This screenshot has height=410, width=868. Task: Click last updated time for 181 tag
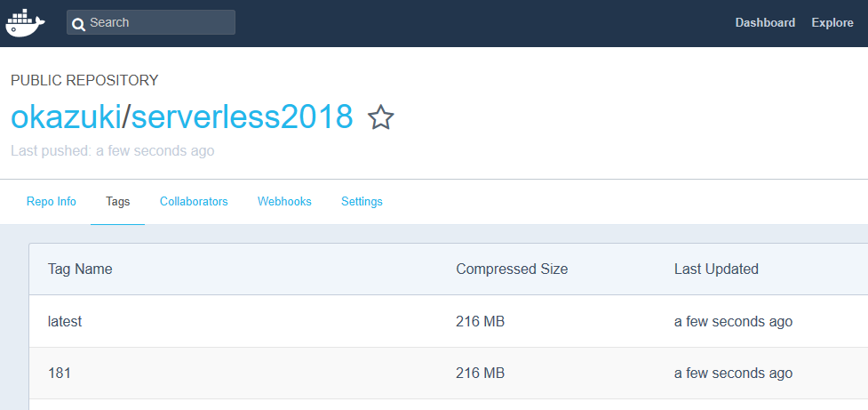tap(733, 374)
